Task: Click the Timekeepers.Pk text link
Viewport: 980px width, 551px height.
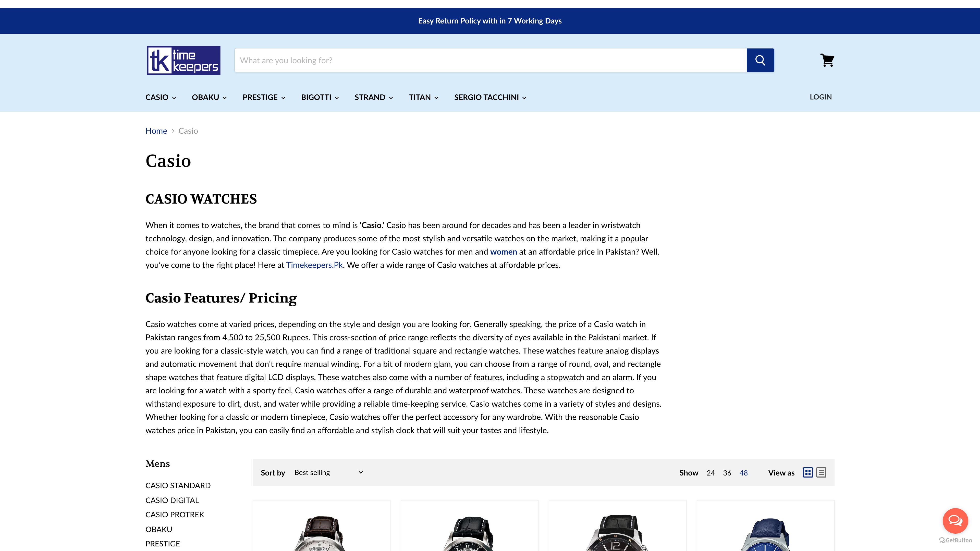Action: [x=314, y=265]
